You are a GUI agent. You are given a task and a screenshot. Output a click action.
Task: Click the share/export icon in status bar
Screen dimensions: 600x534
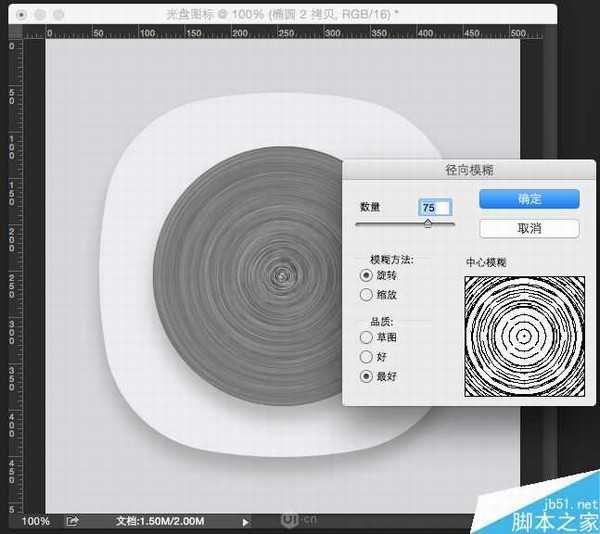(72, 521)
